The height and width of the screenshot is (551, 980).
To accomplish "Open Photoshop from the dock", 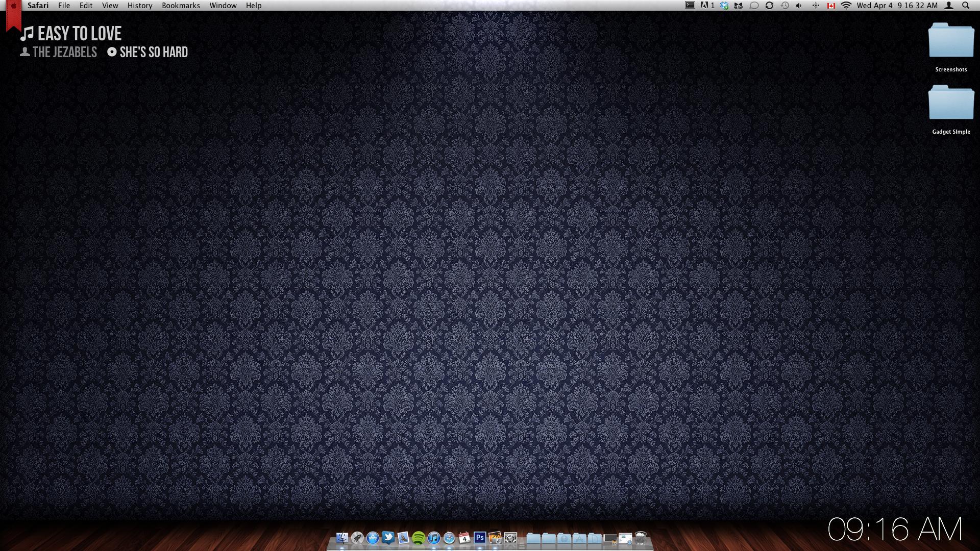I will pos(479,538).
